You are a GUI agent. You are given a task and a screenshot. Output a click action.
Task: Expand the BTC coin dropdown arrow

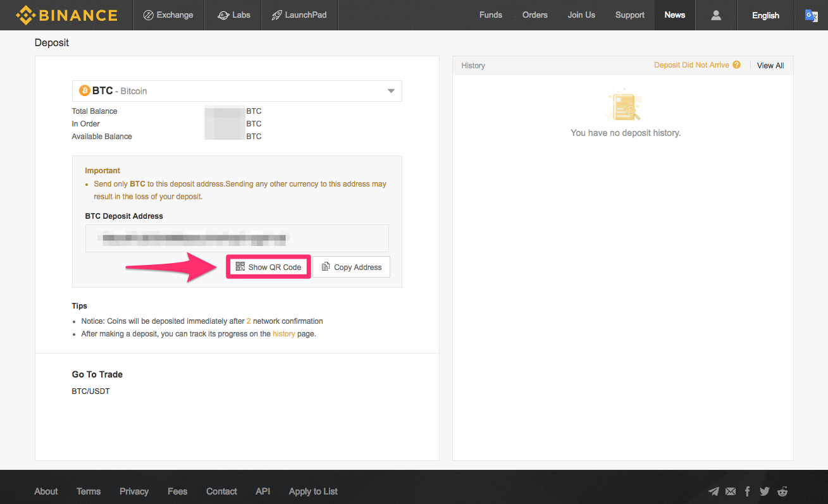[391, 91]
